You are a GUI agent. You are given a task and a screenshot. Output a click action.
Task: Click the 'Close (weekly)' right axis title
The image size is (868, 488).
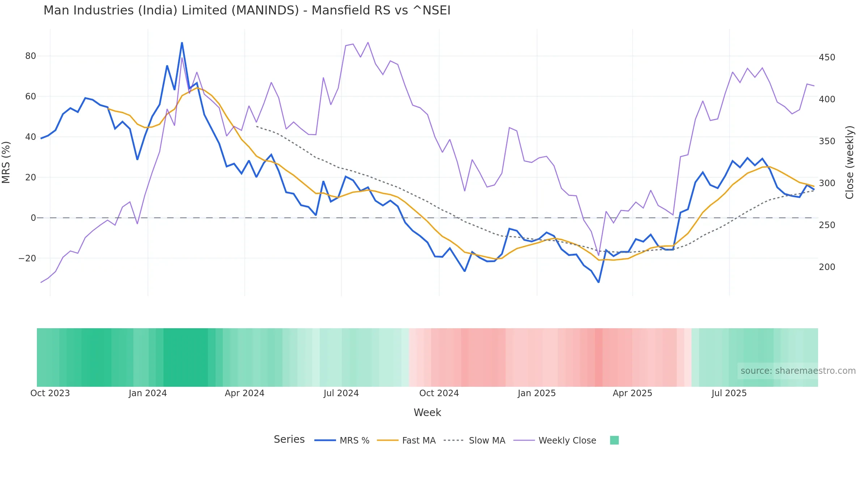850,162
